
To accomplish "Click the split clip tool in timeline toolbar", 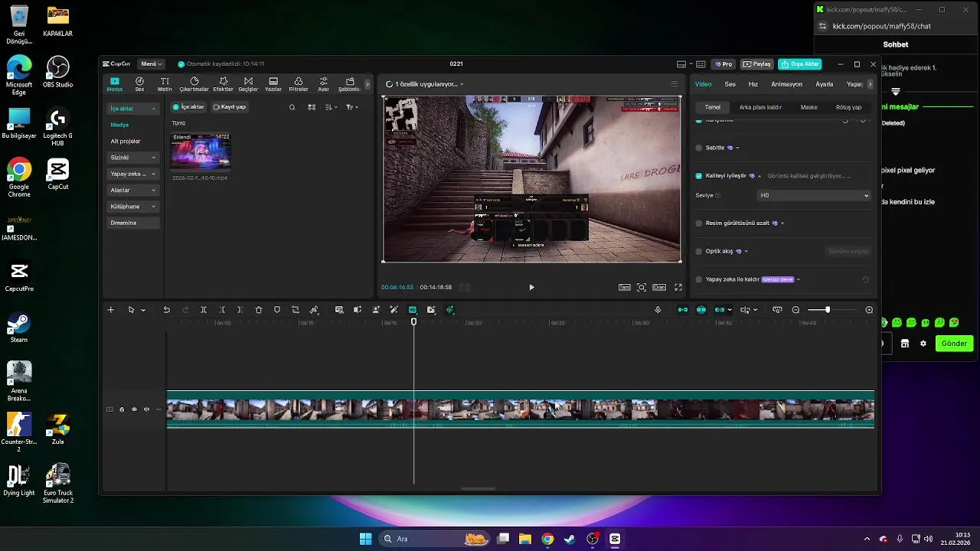I will [x=204, y=310].
